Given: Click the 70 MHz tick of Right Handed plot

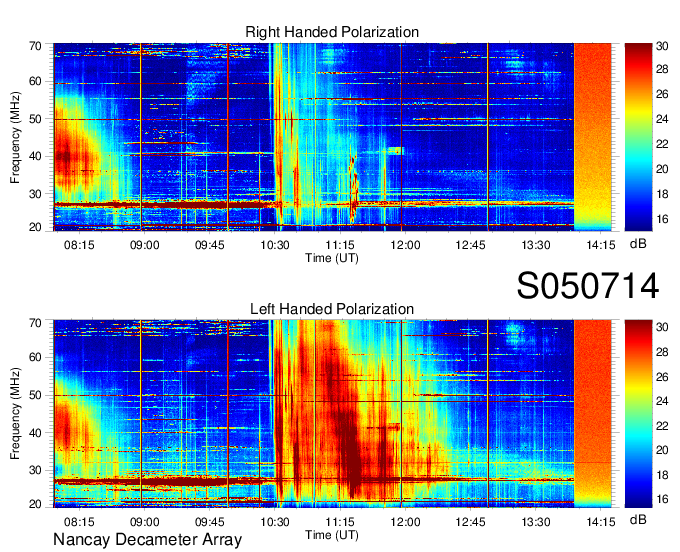Looking at the screenshot, I should pyautogui.click(x=35, y=46).
